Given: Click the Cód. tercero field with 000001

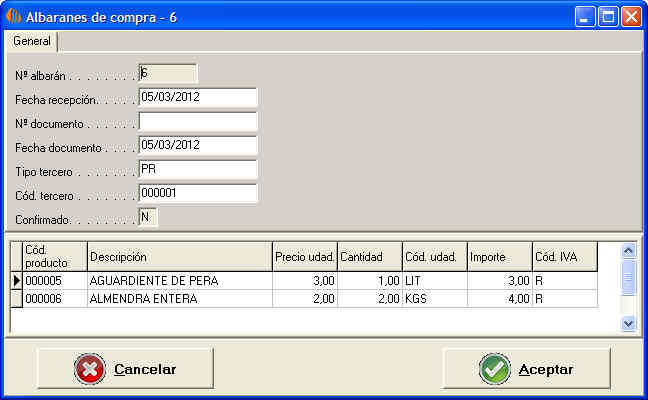Looking at the screenshot, I should (x=198, y=193).
